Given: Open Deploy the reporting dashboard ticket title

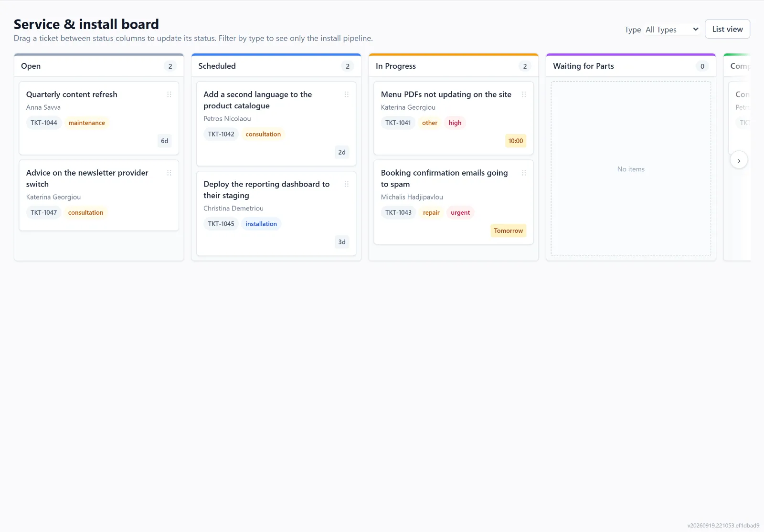Looking at the screenshot, I should pos(266,190).
